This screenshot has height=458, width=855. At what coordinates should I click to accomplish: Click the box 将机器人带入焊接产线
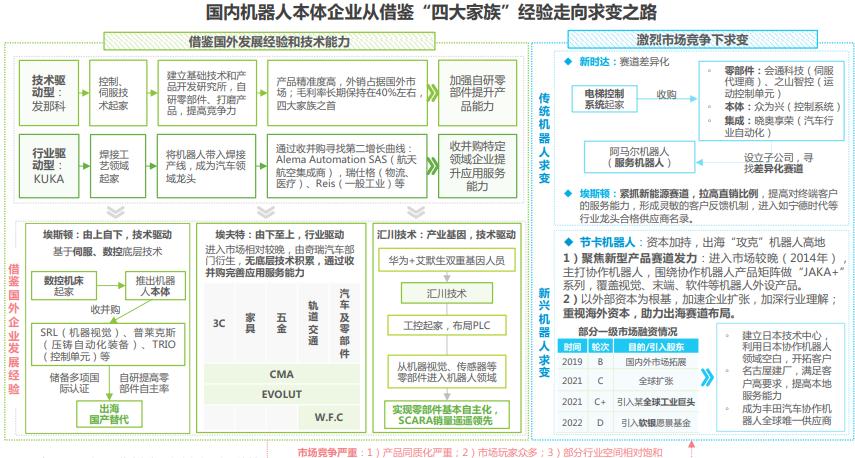tap(206, 166)
